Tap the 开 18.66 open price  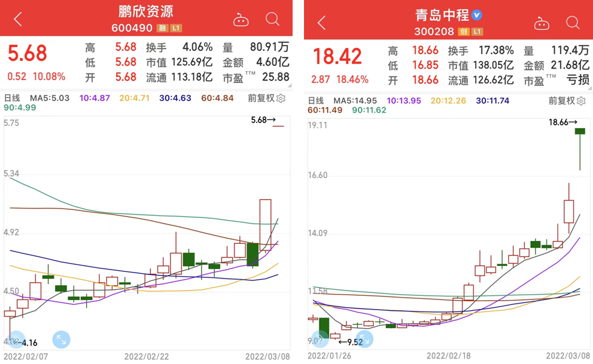pos(425,81)
